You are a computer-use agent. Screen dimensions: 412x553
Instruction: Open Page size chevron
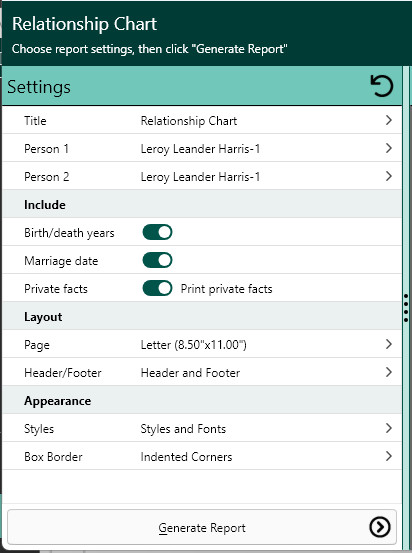(389, 344)
